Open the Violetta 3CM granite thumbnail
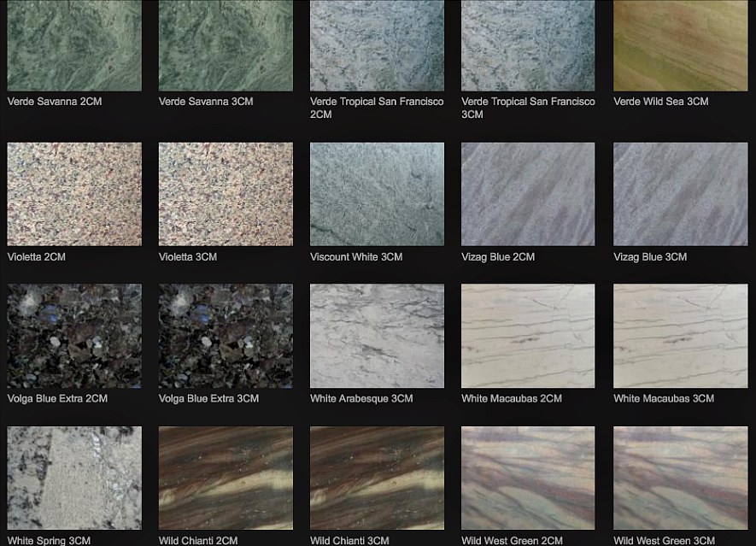 coord(226,194)
